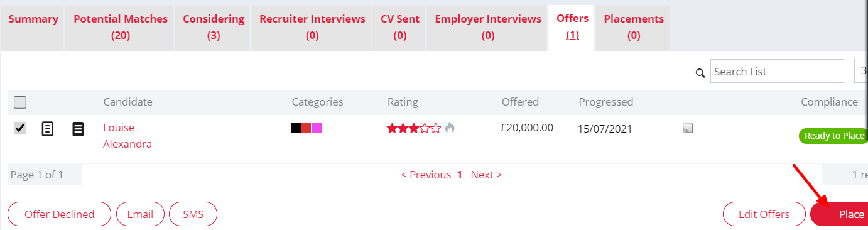Click the search magnifier icon
Image resolution: width=868 pixels, height=230 pixels.
[x=700, y=73]
